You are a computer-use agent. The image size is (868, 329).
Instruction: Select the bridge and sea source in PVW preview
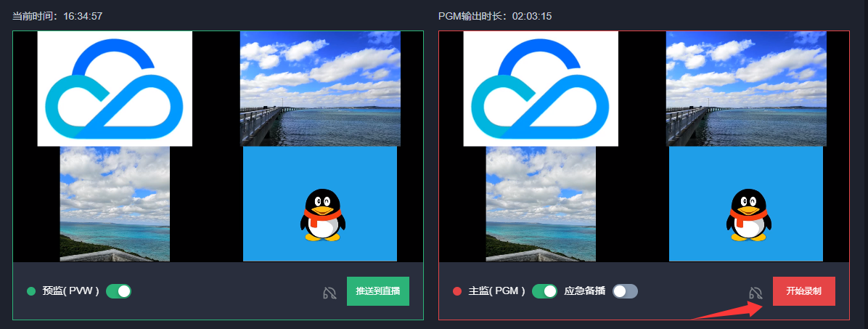(320, 89)
